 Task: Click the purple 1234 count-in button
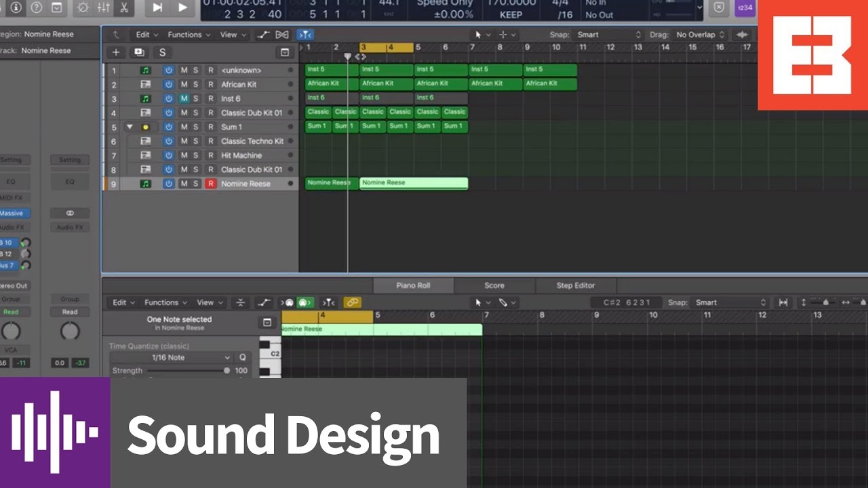pos(745,7)
